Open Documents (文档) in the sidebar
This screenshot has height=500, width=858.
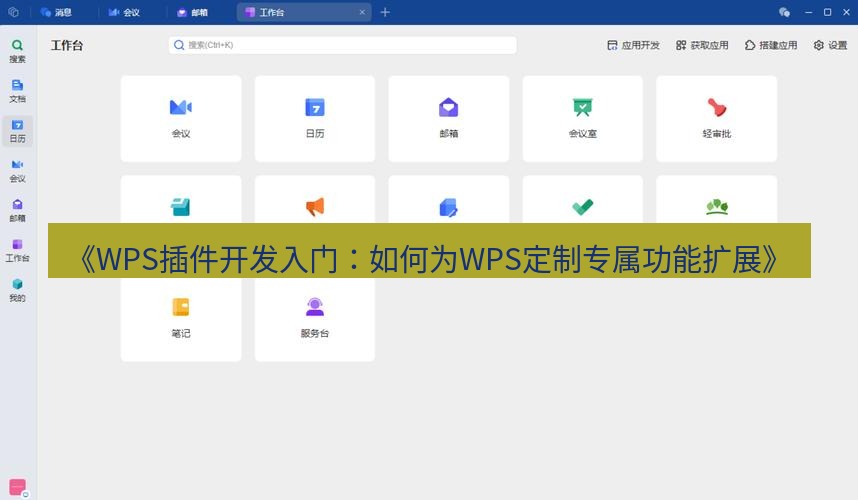[18, 91]
